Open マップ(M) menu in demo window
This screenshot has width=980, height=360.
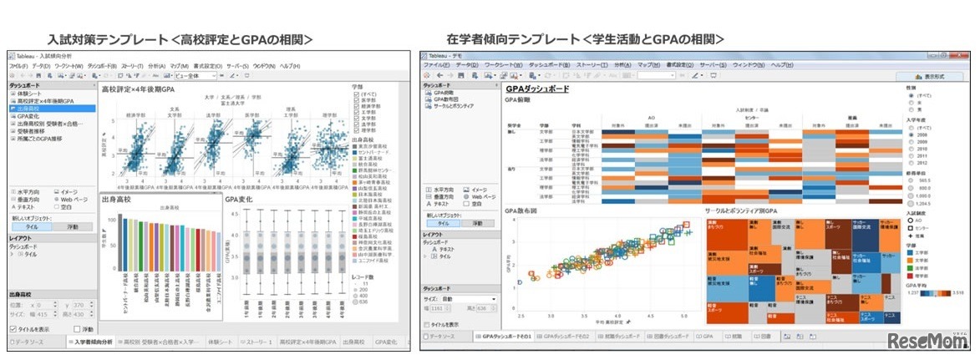click(649, 65)
